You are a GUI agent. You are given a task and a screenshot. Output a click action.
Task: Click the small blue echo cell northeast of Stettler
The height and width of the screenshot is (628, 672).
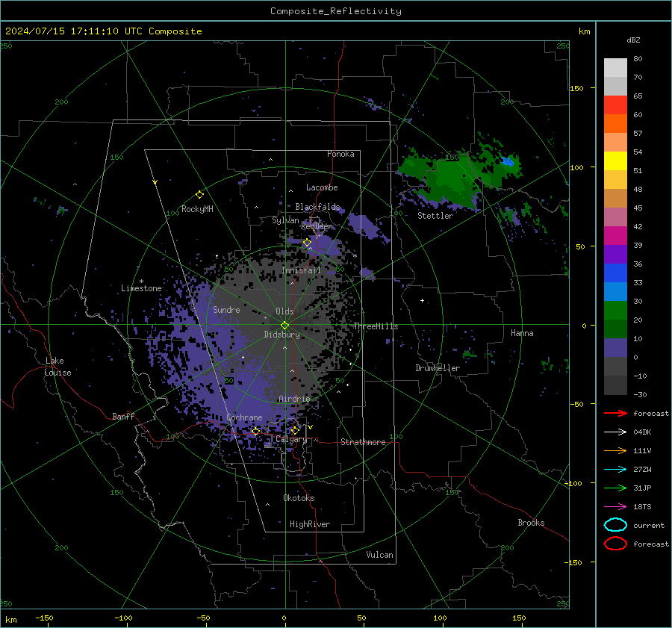tap(508, 161)
